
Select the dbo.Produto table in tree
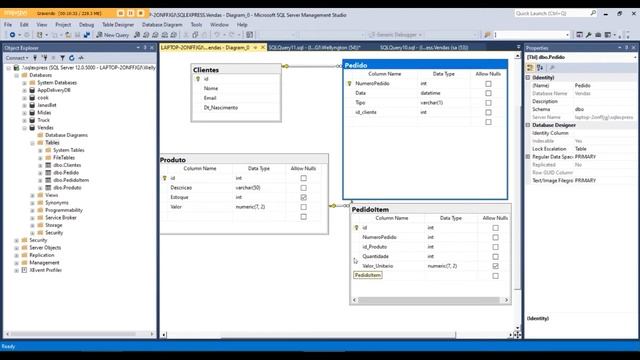[67, 188]
